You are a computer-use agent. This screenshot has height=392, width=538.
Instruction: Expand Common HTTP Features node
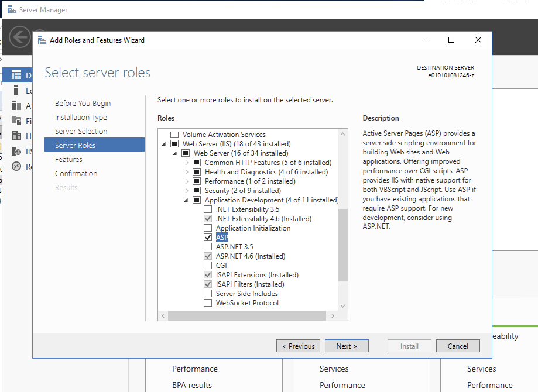click(x=187, y=163)
